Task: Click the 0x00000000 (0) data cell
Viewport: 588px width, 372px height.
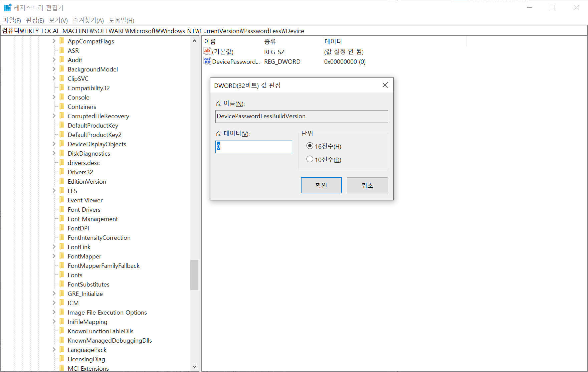Action: pos(345,62)
